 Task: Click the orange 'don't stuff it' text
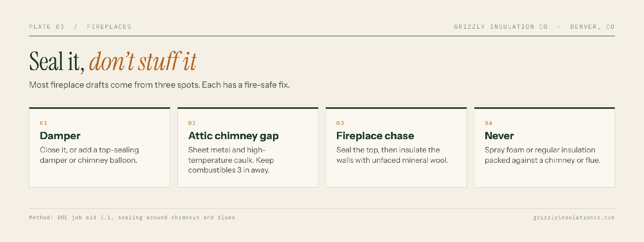click(x=143, y=61)
